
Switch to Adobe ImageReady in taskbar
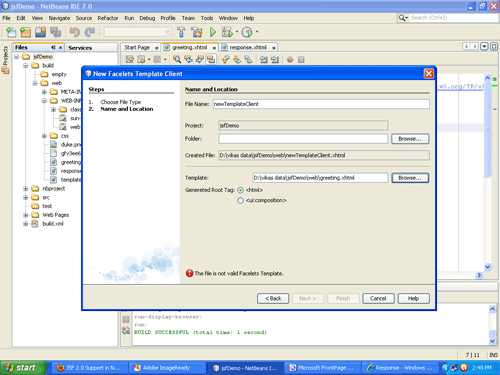tap(167, 368)
